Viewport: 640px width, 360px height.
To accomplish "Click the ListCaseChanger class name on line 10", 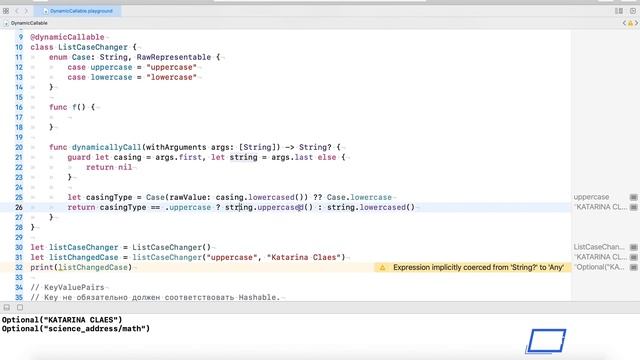I will [x=93, y=47].
